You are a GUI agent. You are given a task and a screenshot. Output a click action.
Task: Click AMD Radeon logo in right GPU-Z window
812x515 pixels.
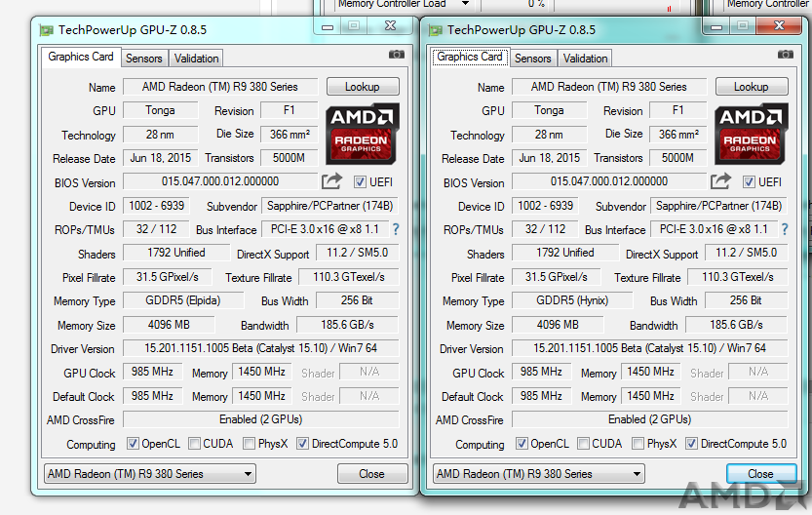click(752, 135)
